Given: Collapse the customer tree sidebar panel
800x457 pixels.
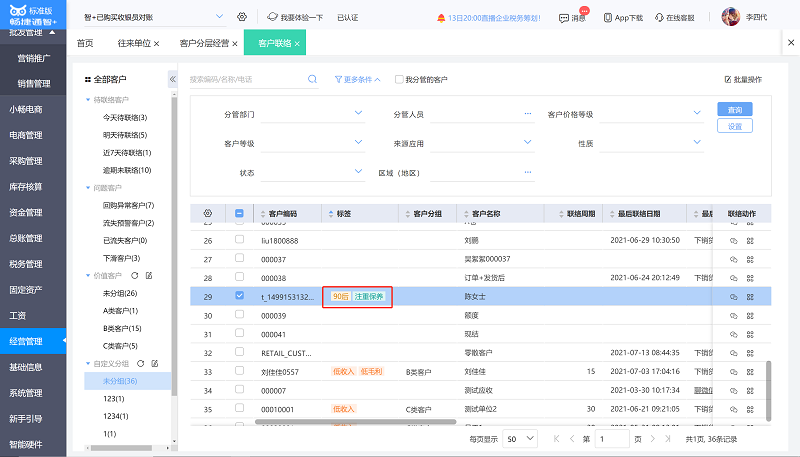Looking at the screenshot, I should click(172, 79).
